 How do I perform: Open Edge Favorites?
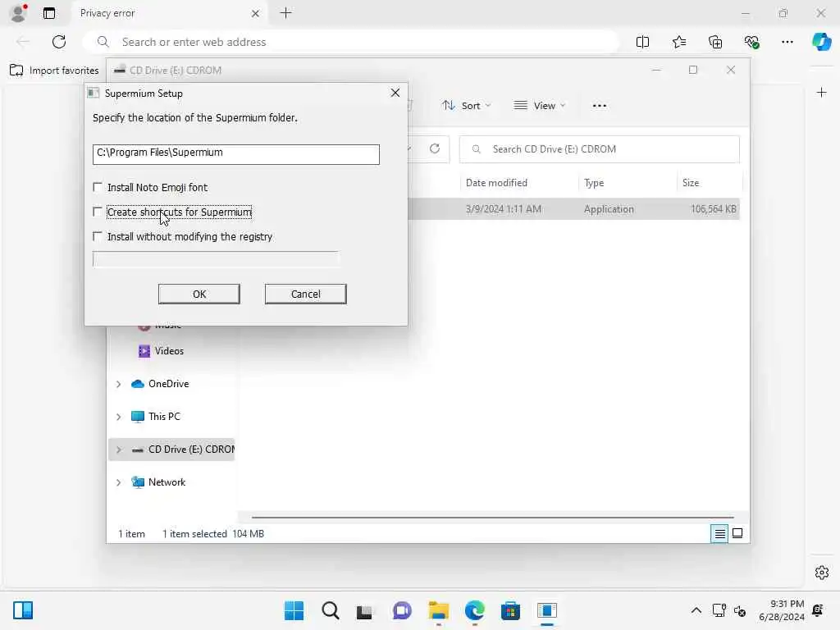(x=679, y=42)
